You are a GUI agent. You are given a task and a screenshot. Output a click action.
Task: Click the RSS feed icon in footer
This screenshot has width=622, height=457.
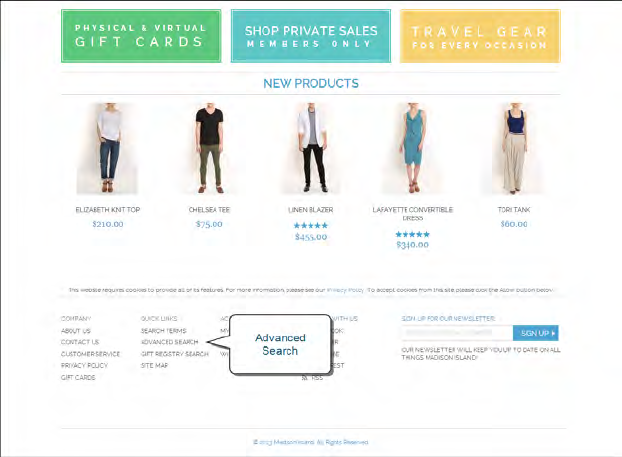pos(304,378)
